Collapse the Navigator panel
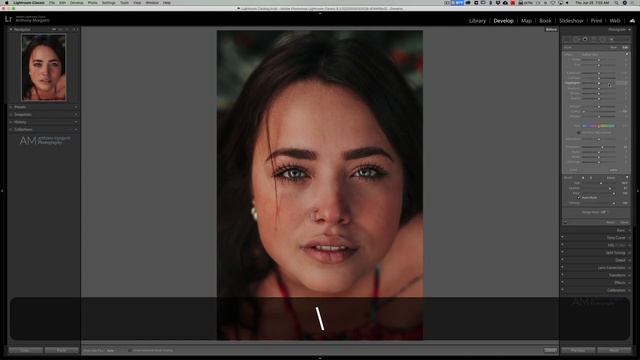This screenshot has width=640, height=360. tap(11, 29)
